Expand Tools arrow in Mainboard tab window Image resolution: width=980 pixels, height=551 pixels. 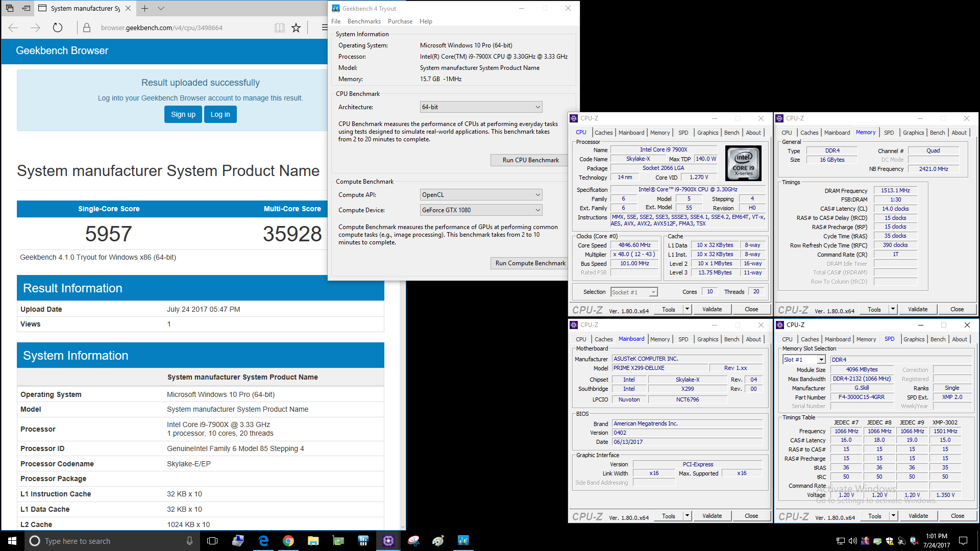pos(687,516)
